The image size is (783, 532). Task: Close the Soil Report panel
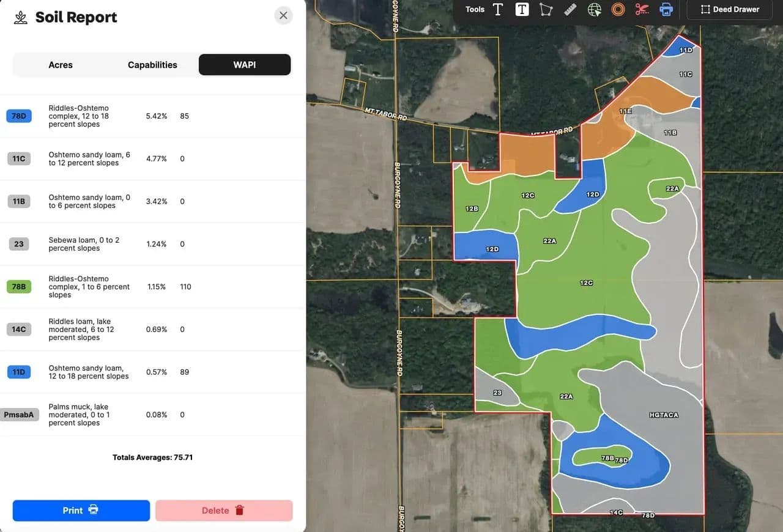(x=283, y=15)
